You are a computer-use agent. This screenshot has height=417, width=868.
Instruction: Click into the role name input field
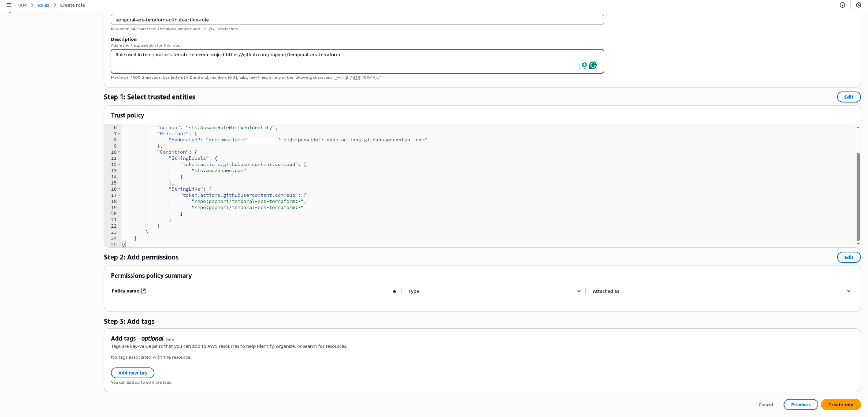click(357, 19)
